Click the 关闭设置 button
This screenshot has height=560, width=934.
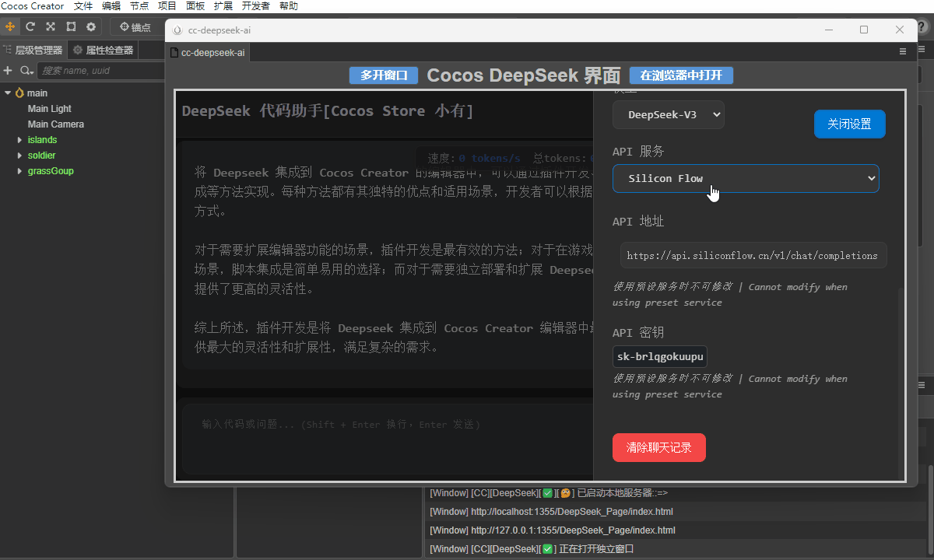point(850,124)
